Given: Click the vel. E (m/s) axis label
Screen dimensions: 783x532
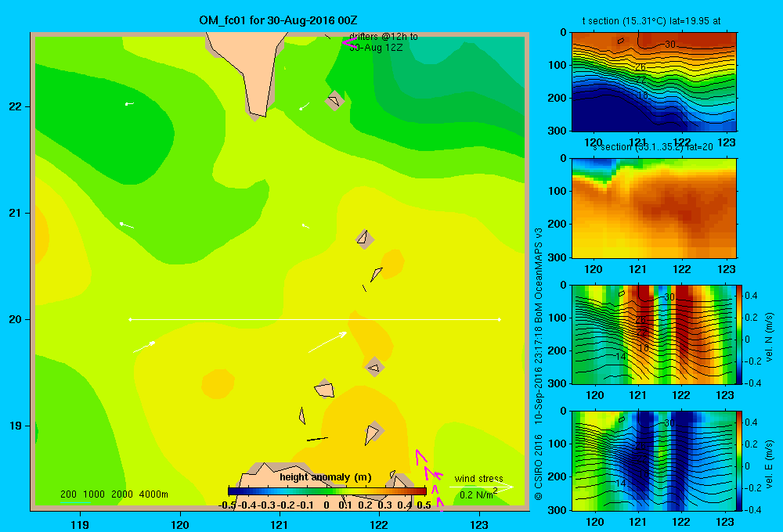Looking at the screenshot, I should pyautogui.click(x=769, y=464).
